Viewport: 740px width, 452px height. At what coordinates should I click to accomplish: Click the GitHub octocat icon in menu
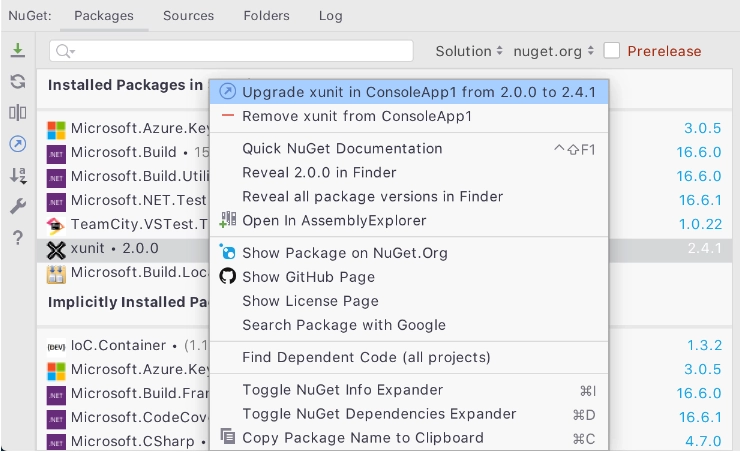(227, 276)
